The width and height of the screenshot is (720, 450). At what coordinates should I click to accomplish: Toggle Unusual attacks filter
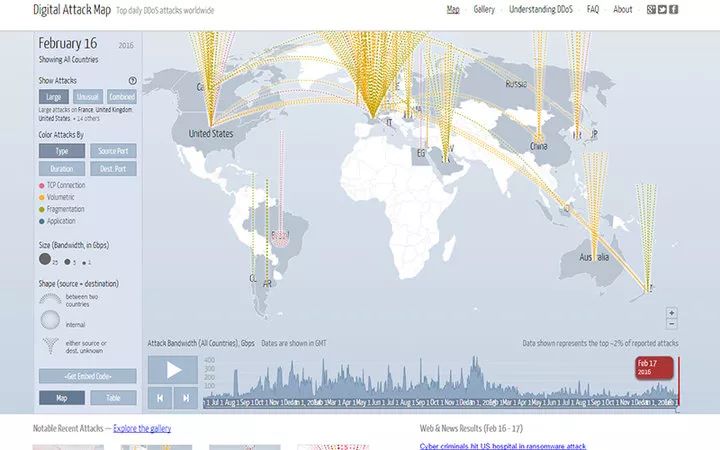pyautogui.click(x=88, y=97)
